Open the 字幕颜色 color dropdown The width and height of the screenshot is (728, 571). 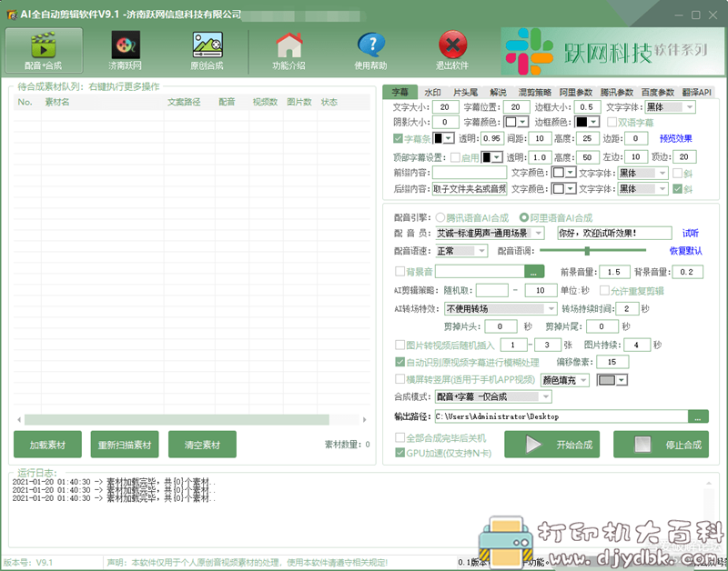coord(516,122)
